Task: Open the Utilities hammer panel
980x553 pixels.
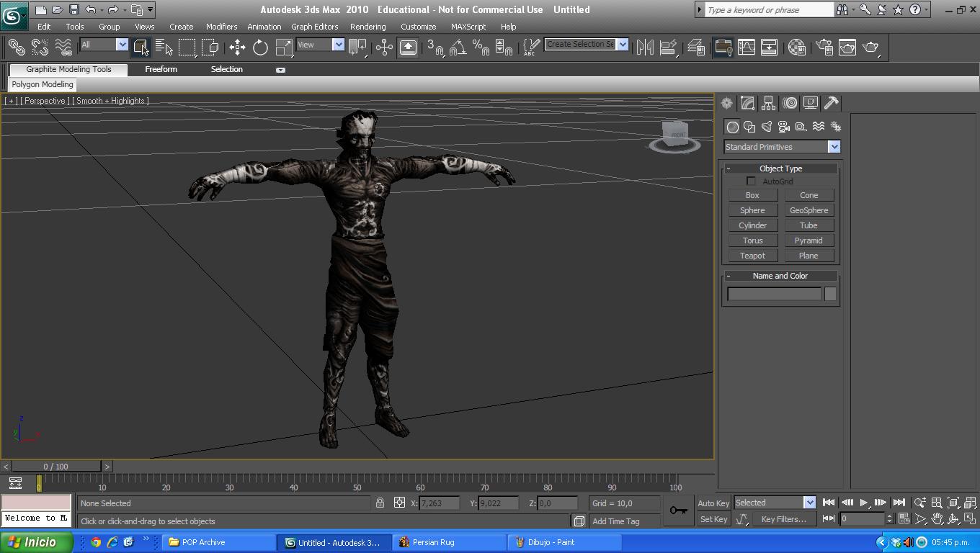Action: (831, 103)
